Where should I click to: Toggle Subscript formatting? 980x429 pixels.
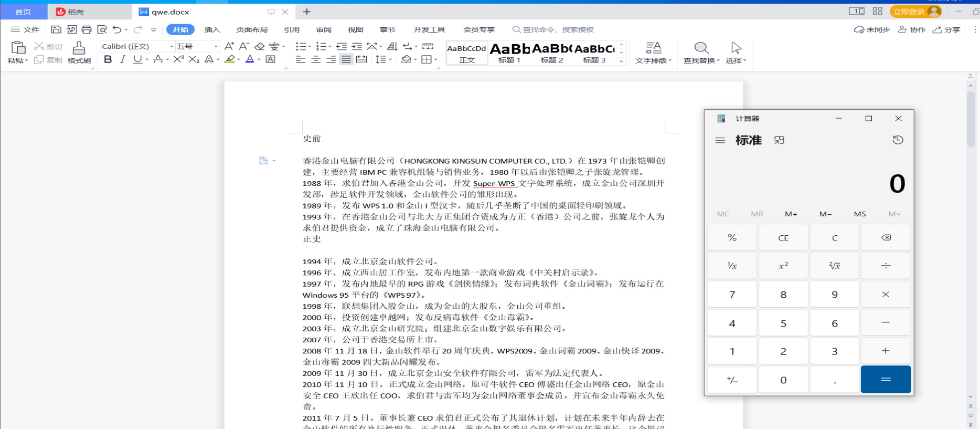click(194, 59)
